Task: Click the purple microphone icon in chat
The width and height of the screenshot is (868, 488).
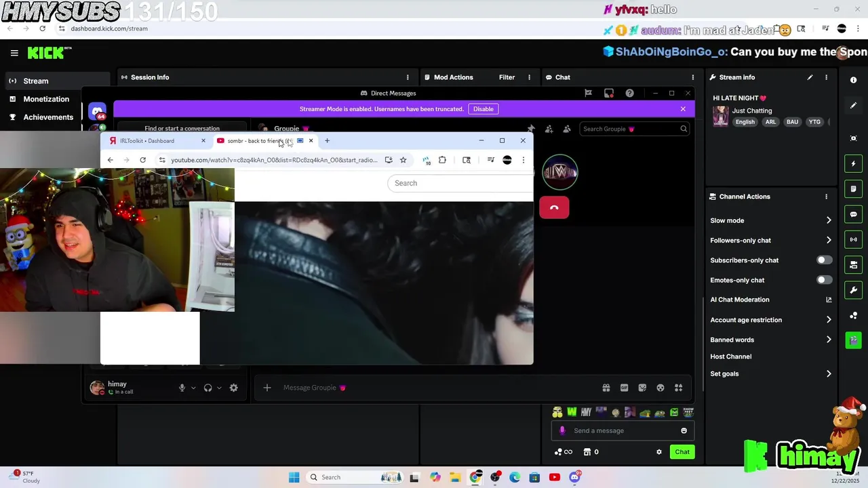Action: (561, 430)
